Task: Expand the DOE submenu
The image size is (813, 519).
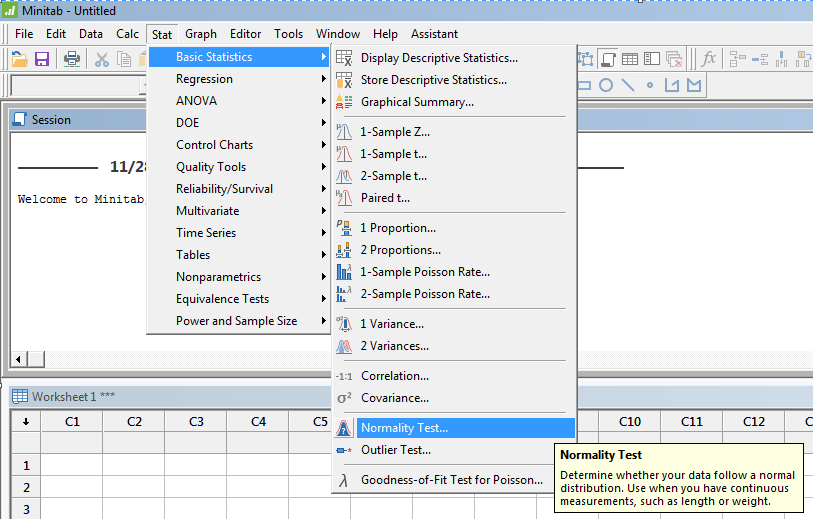Action: tap(239, 123)
